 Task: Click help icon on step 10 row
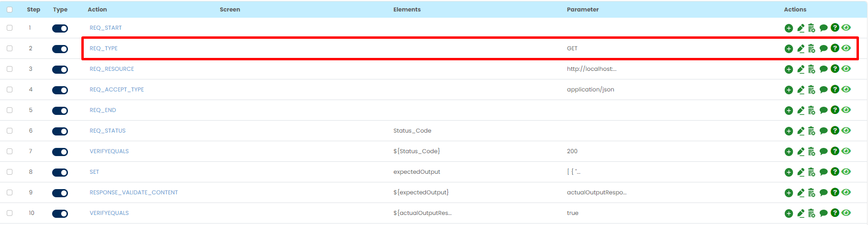[835, 213]
